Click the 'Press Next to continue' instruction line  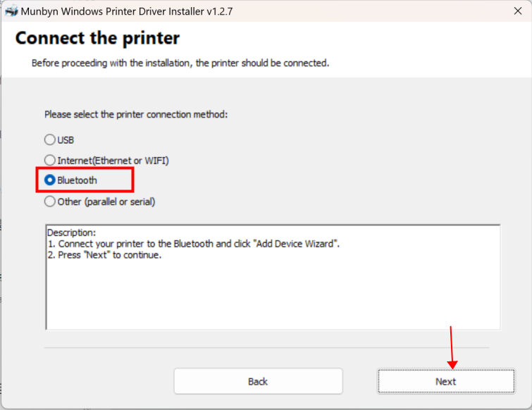click(104, 255)
